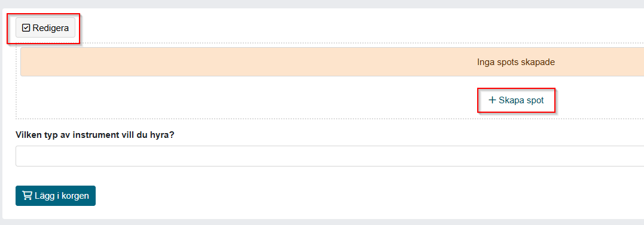Click the plus icon beside Skapa spot
Screen dimensions: 644x225
(x=492, y=100)
